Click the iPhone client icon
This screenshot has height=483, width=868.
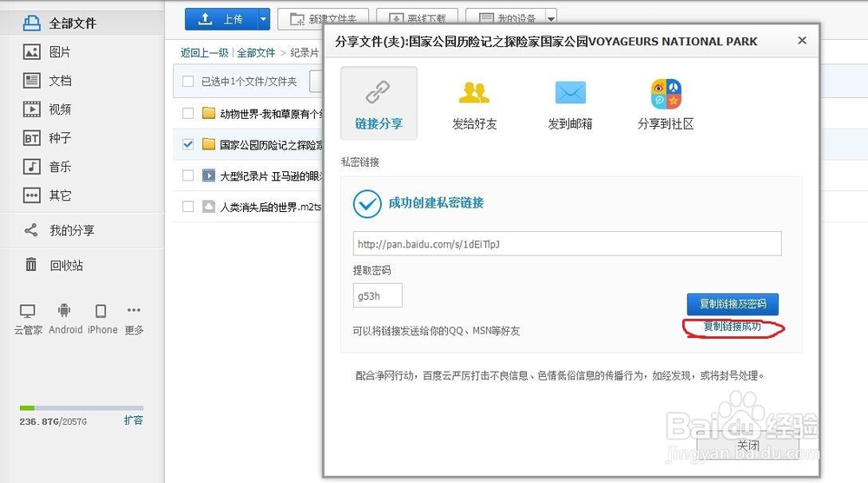point(101,311)
